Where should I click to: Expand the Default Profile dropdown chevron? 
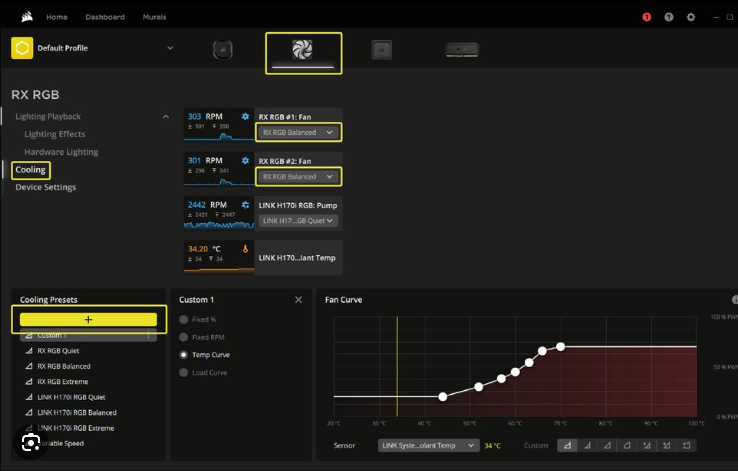pyautogui.click(x=170, y=48)
